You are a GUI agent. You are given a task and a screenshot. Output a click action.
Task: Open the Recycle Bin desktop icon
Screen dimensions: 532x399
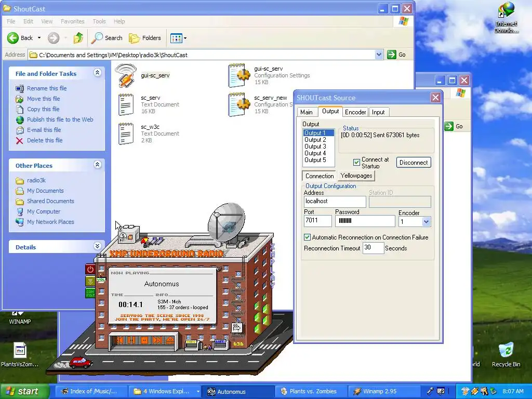tap(506, 354)
